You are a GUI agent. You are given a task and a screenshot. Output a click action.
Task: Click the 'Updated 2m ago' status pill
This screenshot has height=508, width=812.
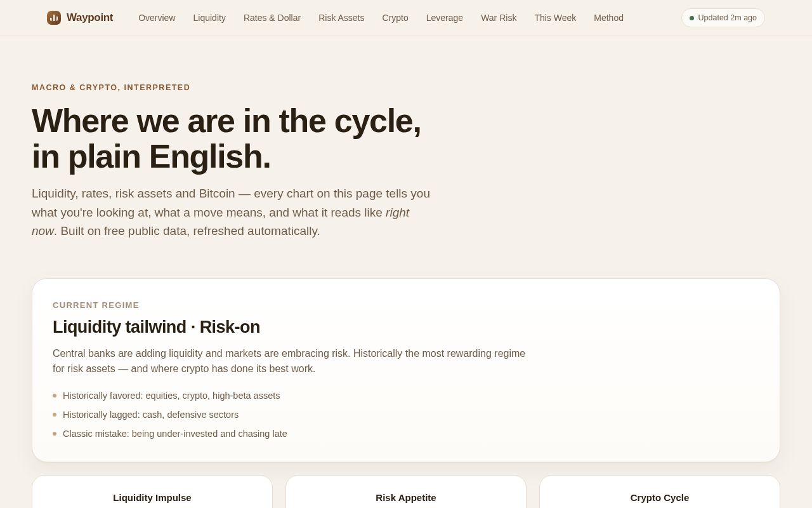pyautogui.click(x=723, y=18)
